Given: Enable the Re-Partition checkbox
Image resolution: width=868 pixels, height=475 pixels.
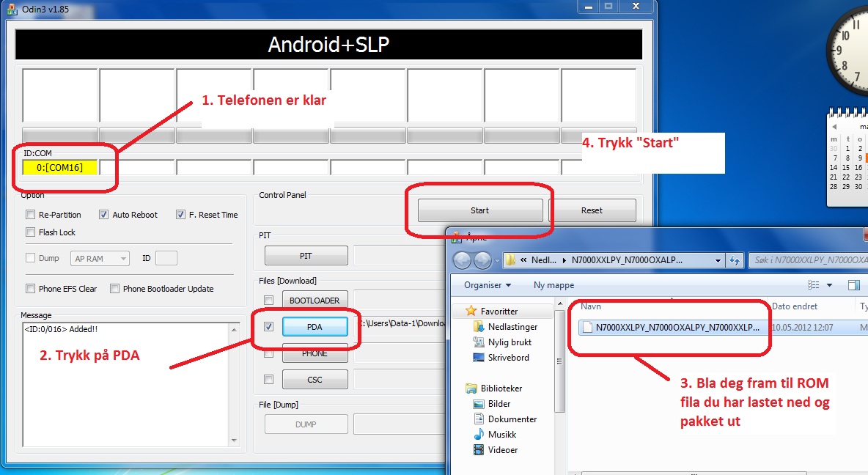Looking at the screenshot, I should tap(31, 215).
